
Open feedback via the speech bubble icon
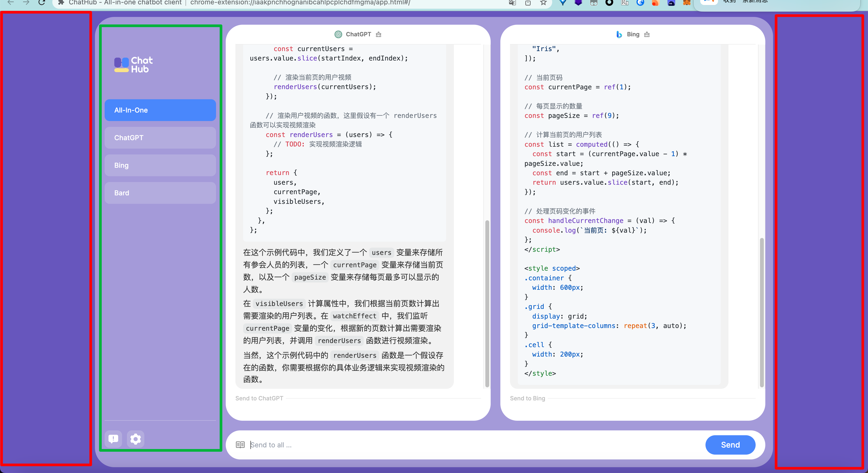click(x=113, y=439)
